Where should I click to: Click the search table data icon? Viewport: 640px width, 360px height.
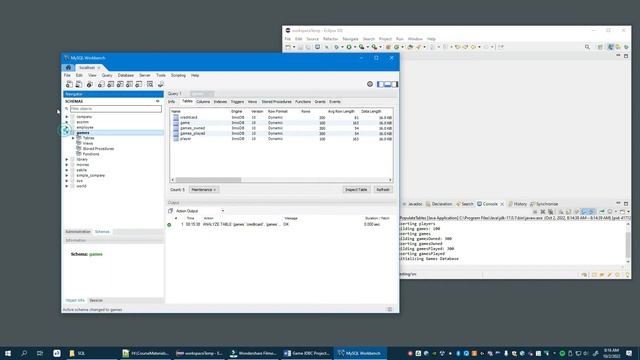tap(150, 84)
